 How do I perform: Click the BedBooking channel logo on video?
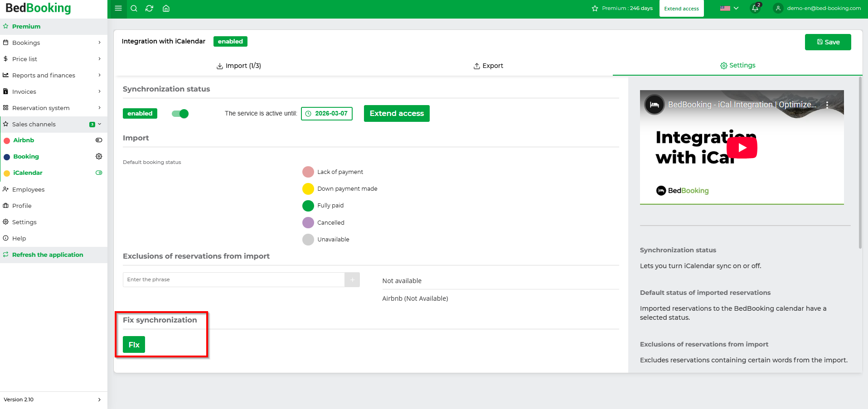[655, 105]
